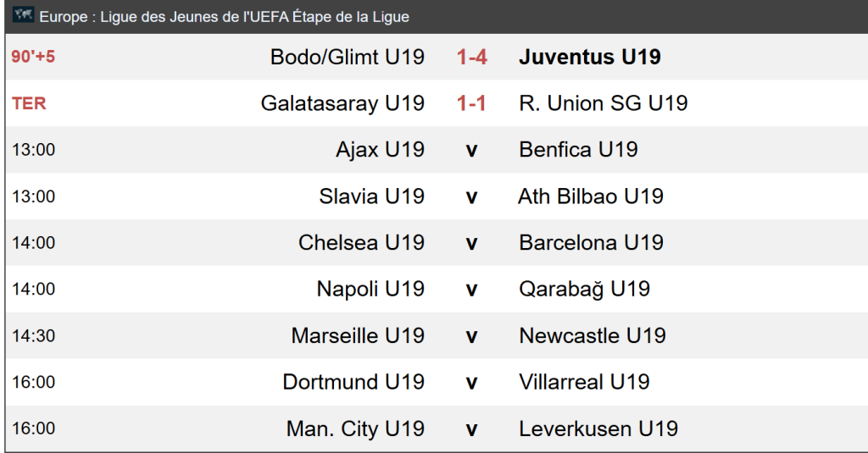View the 1-1 final score details
Screen dimensions: 868x453
[x=471, y=104]
